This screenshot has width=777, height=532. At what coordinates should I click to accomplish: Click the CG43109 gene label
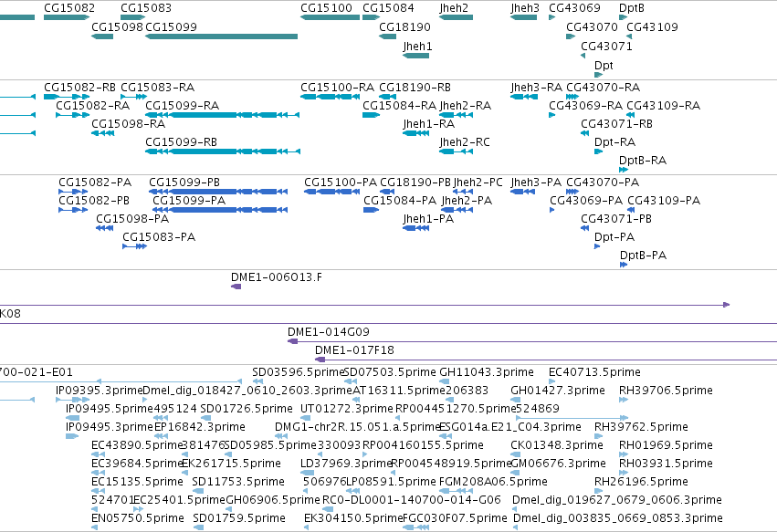[652, 26]
